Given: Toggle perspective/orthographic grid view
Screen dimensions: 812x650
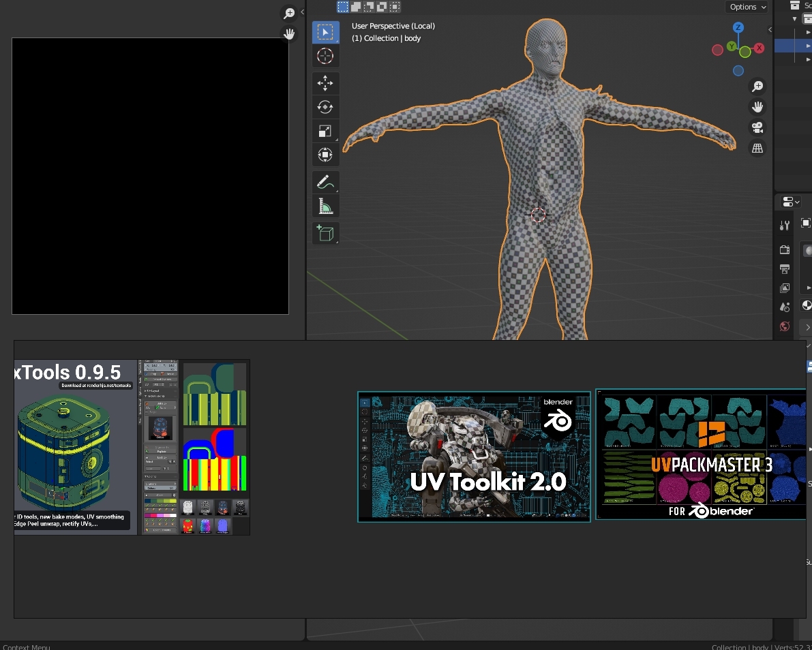Looking at the screenshot, I should click(757, 148).
